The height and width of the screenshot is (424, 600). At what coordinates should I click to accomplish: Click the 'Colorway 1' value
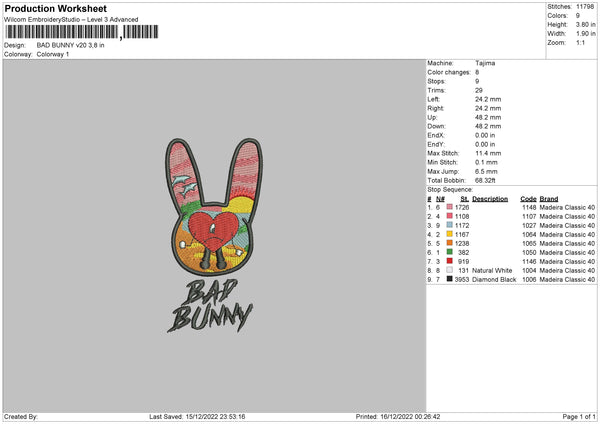53,54
